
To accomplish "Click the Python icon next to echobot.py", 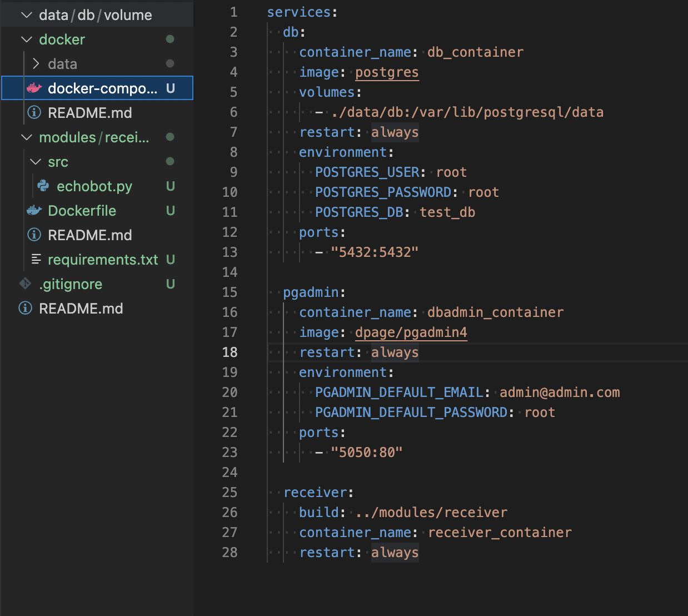I will (43, 186).
